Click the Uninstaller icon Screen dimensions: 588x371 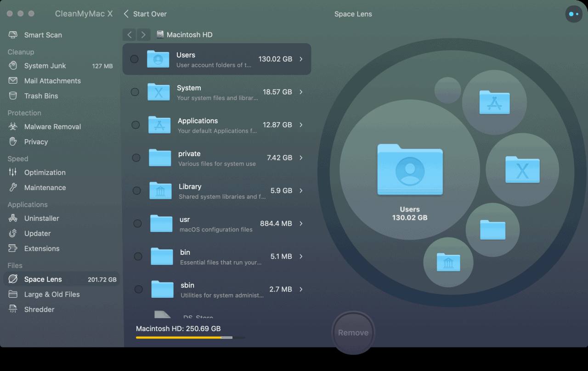point(13,219)
